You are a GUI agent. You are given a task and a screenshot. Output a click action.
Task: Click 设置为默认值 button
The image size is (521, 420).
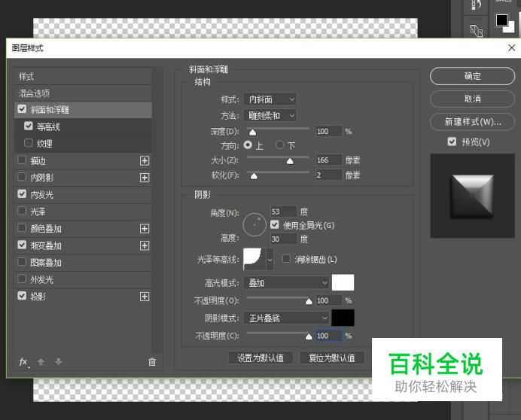(x=260, y=358)
